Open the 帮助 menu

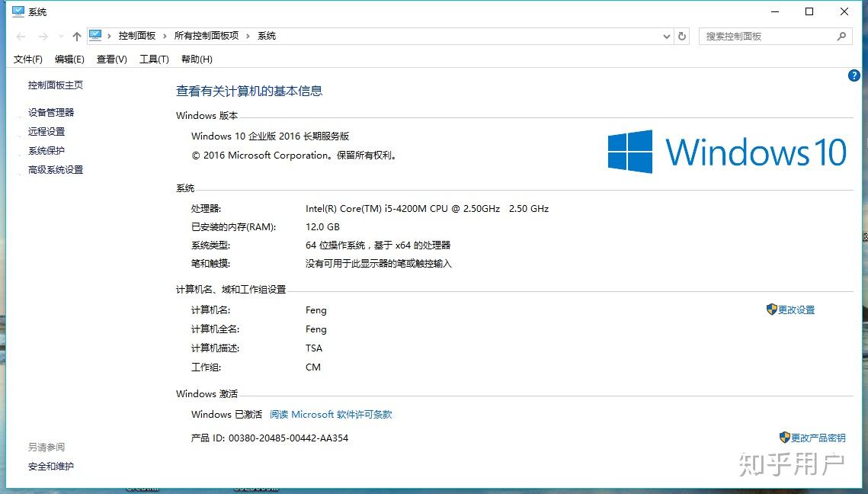click(x=196, y=59)
